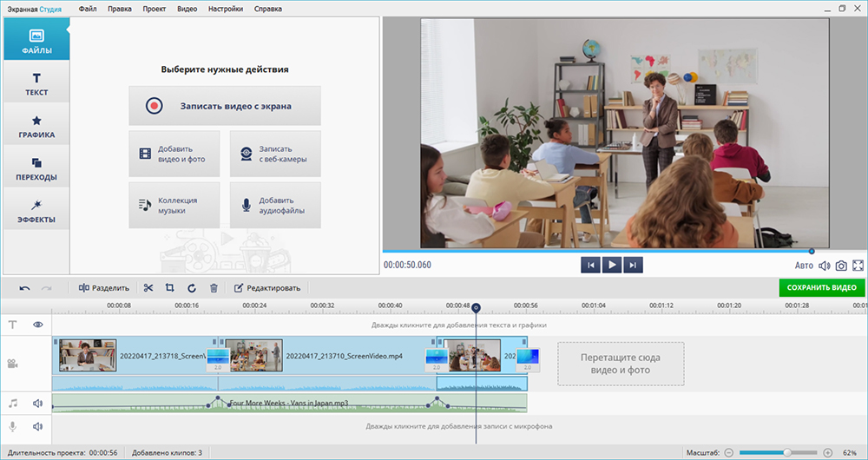
Task: Open fullscreen preview icon
Action: [858, 266]
